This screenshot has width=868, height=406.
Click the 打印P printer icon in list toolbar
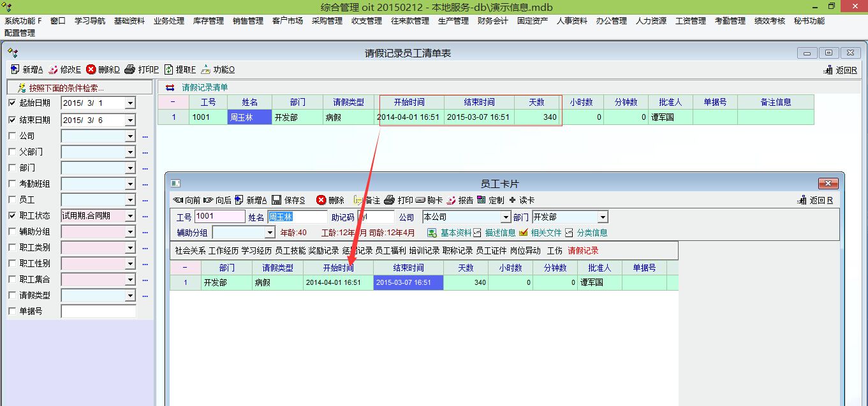[129, 69]
